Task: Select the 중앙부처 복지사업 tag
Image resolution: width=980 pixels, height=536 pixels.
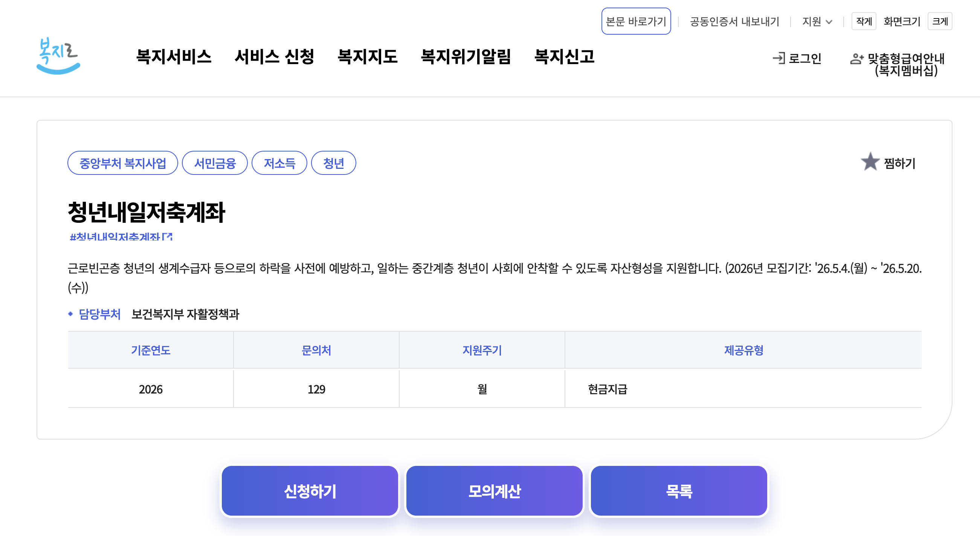Action: tap(122, 163)
